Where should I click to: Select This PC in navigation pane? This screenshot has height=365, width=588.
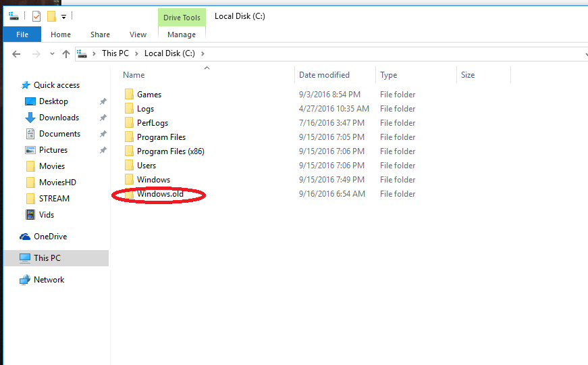pyautogui.click(x=47, y=258)
